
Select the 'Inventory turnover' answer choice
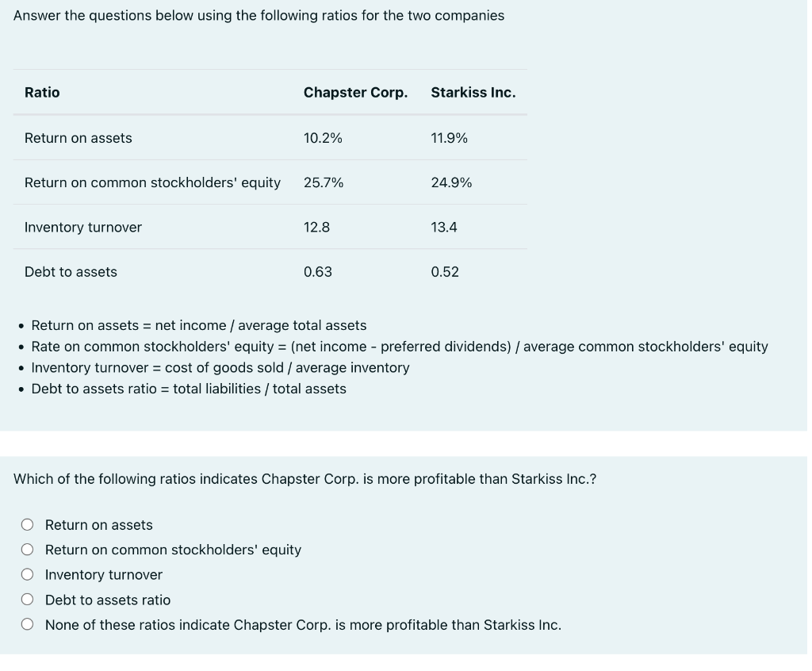point(27,574)
